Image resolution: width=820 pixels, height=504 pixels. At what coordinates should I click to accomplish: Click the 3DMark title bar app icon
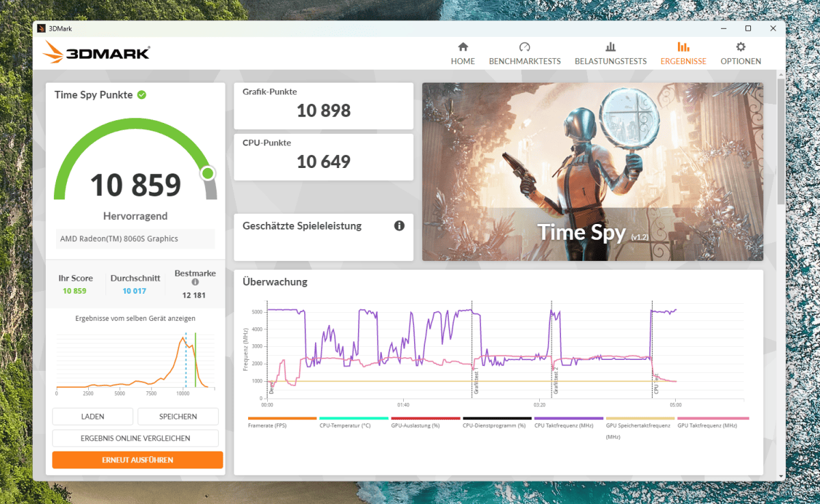tap(42, 28)
